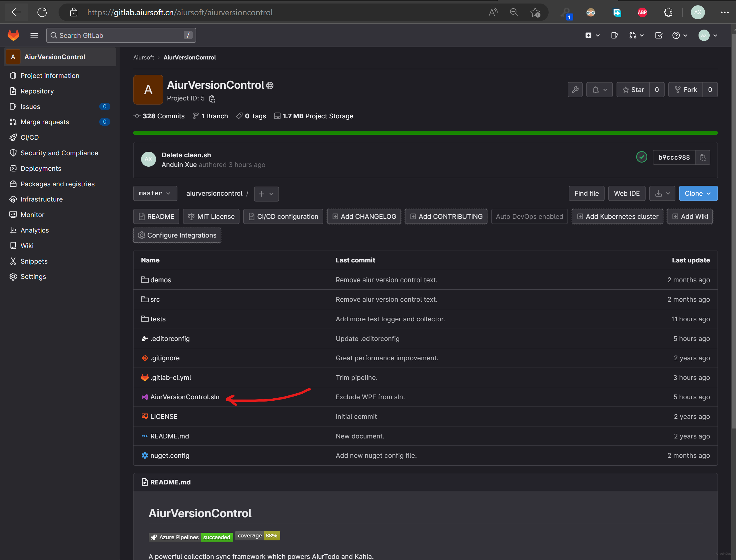
Task: Open the Issues icon in top bar
Action: pyautogui.click(x=615, y=35)
